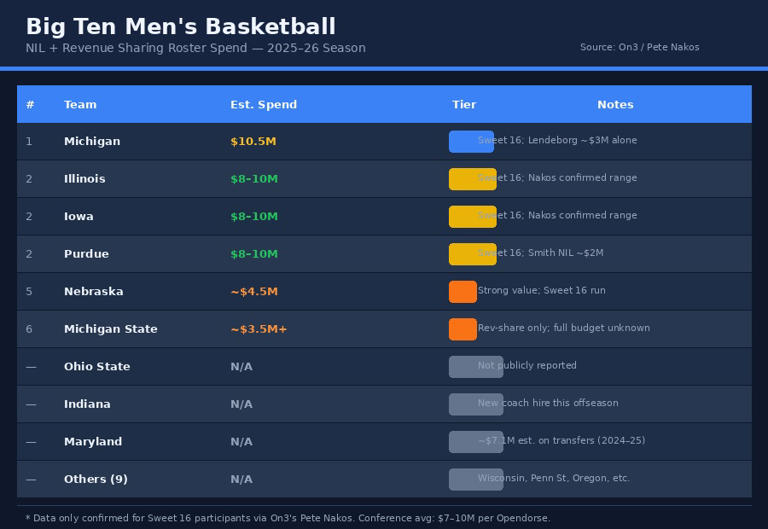The width and height of the screenshot is (768, 529).
Task: Click the Others (9) row label
Action: [95, 480]
